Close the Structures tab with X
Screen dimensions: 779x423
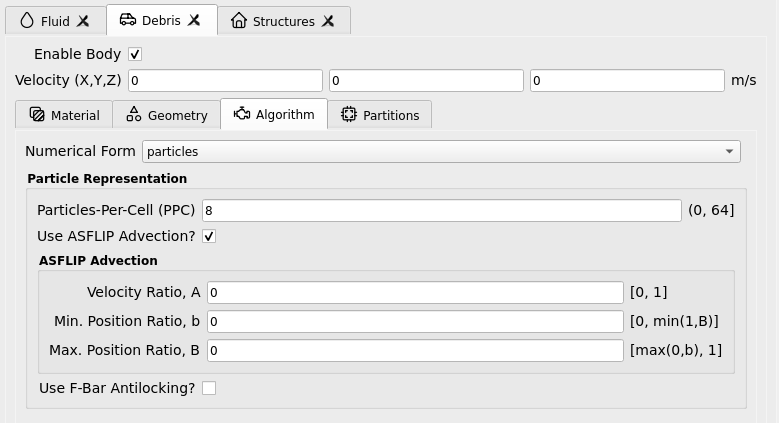coord(328,21)
